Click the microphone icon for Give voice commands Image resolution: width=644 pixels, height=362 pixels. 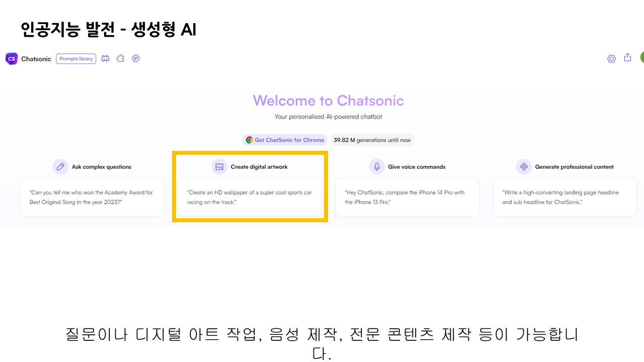(376, 167)
